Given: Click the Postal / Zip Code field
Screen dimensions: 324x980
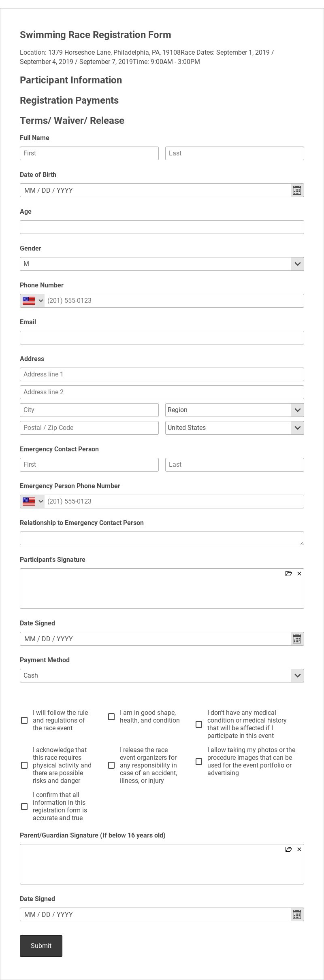Looking at the screenshot, I should [89, 428].
